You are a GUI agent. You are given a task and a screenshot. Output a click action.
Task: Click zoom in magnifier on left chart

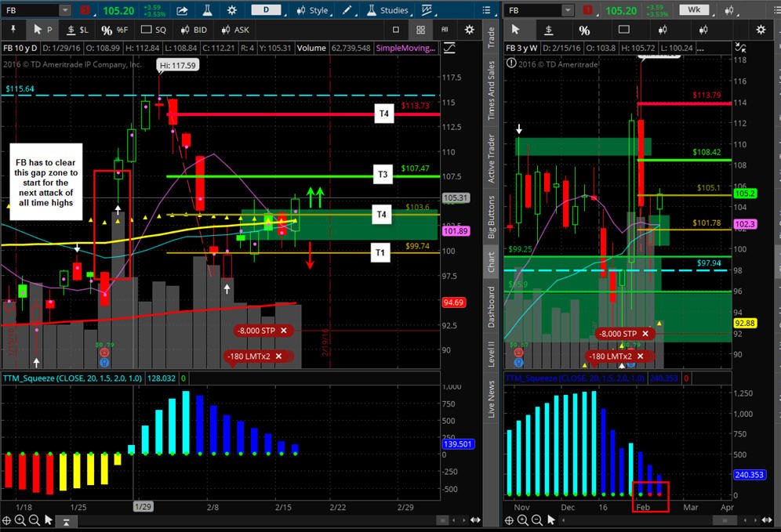click(20, 520)
